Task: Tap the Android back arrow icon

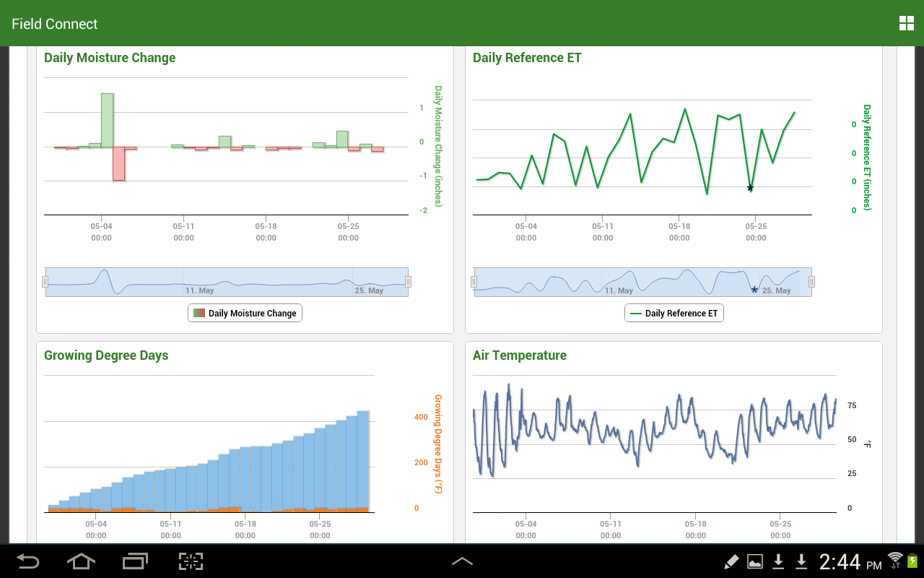Action: pyautogui.click(x=28, y=561)
